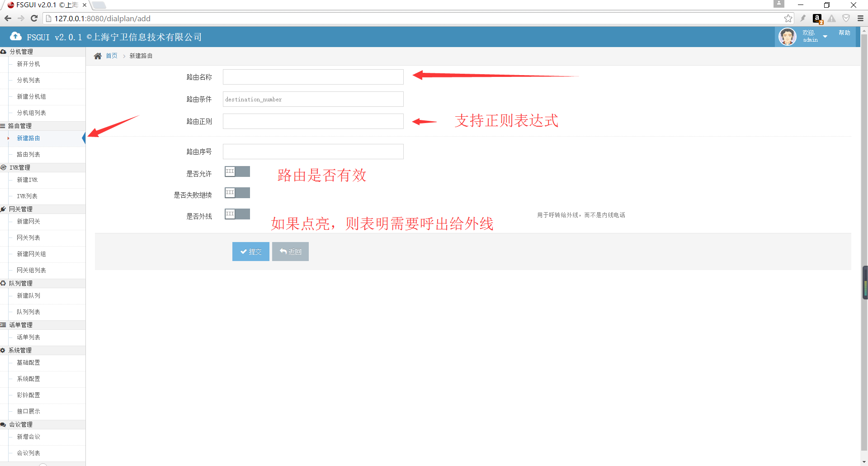
Task: Bookmark the page with the star icon
Action: click(788, 19)
